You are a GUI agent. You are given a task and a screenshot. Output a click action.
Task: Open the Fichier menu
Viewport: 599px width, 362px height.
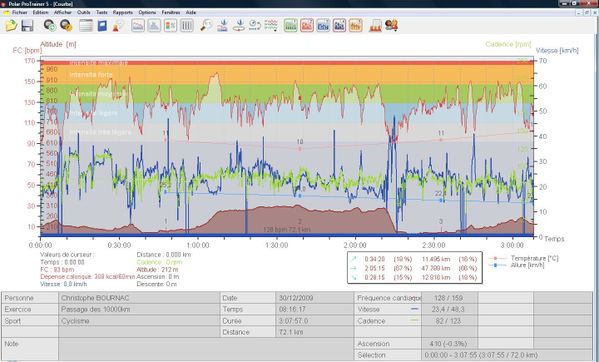tap(19, 12)
